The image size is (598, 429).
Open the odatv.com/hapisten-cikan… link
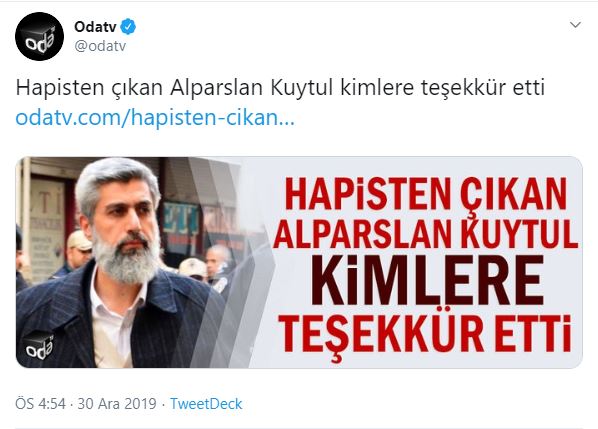155,118
